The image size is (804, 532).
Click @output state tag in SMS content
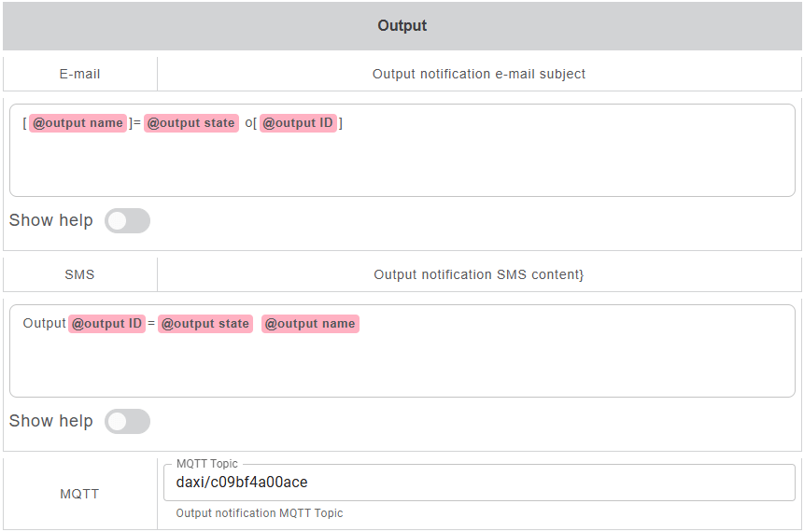[x=205, y=324]
